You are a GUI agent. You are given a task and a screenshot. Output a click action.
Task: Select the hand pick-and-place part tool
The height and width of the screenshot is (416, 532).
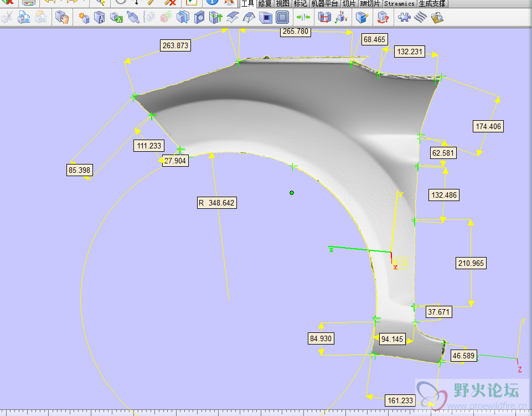point(62,17)
